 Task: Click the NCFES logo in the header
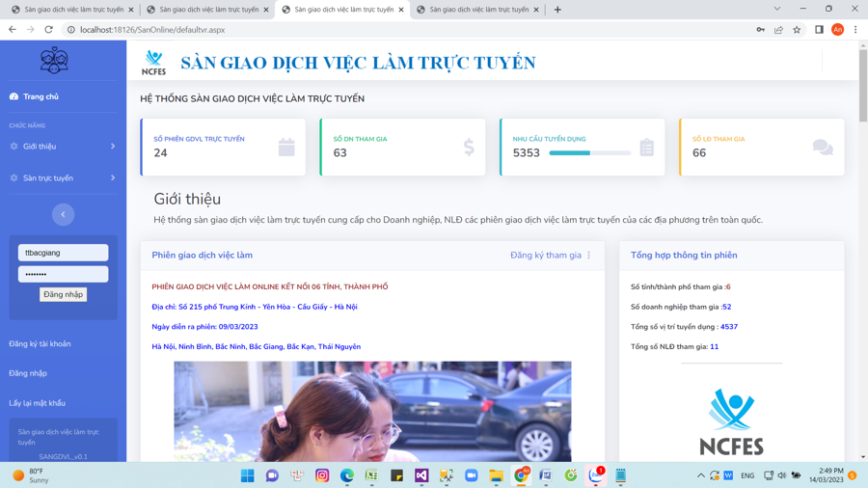coord(153,63)
